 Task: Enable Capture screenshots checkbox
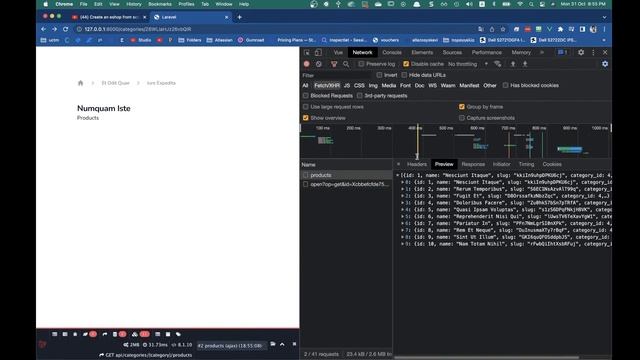point(462,118)
